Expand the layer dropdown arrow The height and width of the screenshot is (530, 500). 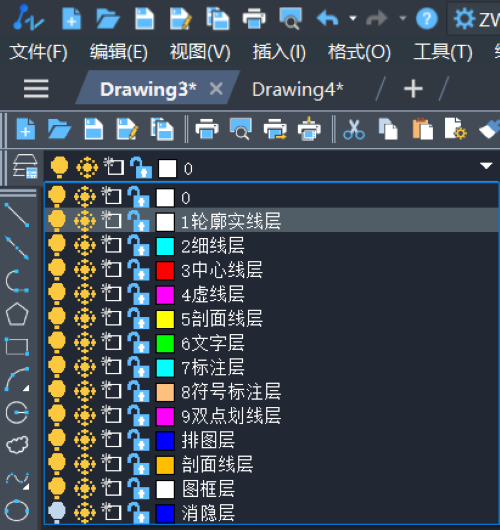pos(486,166)
